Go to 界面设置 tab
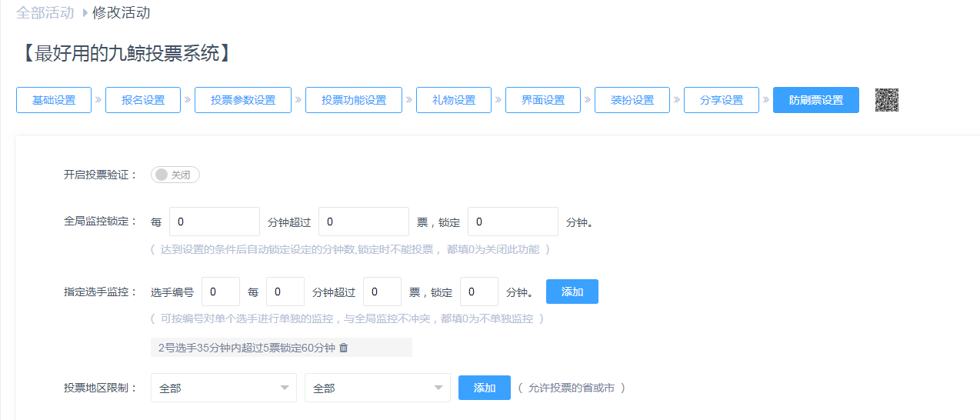The height and width of the screenshot is (420, 980). tap(543, 100)
